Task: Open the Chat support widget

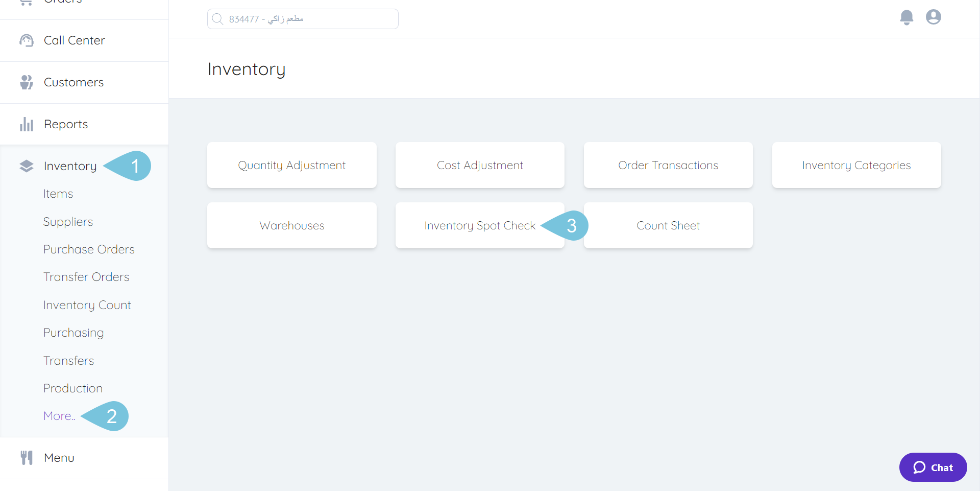Action: pyautogui.click(x=933, y=467)
